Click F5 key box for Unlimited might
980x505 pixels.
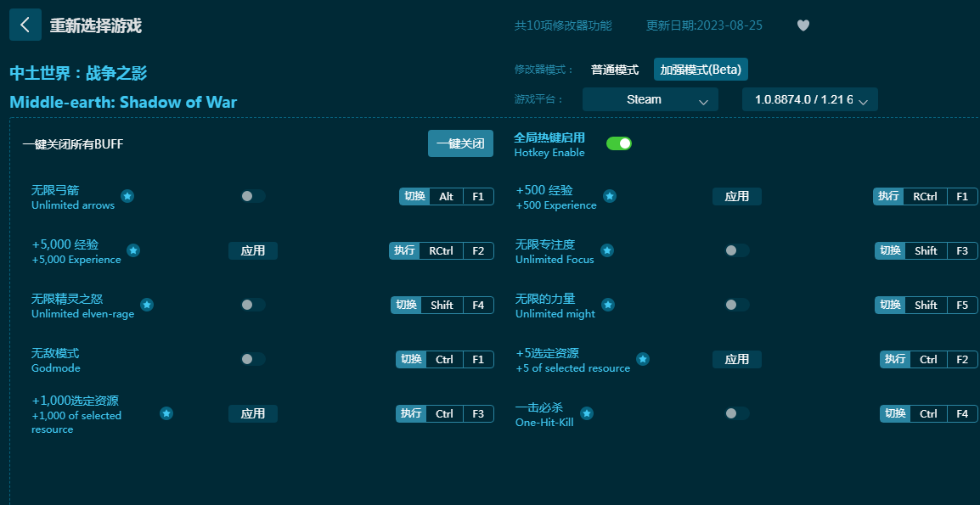(x=962, y=305)
